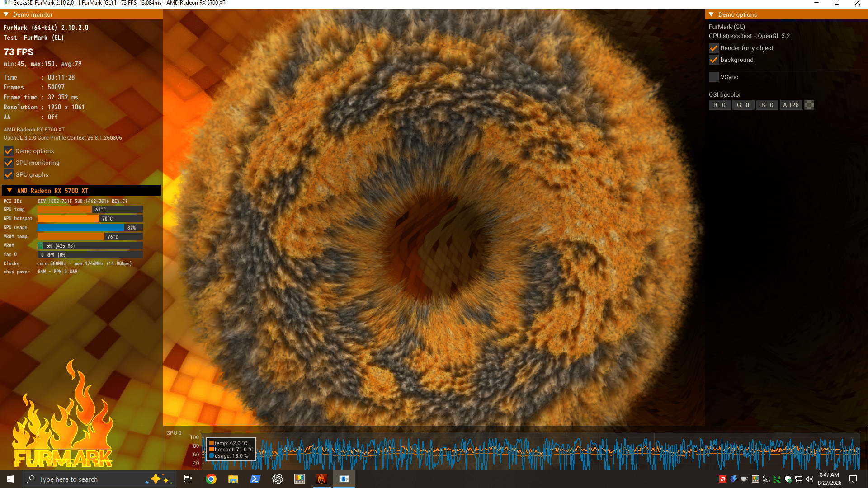
Task: Click the R: 0 bgcolor field
Action: 719,105
